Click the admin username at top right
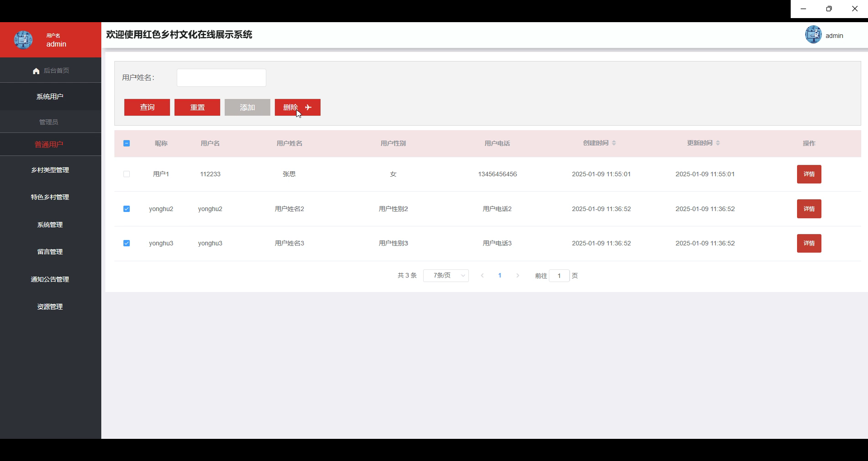Image resolution: width=868 pixels, height=461 pixels. 834,36
